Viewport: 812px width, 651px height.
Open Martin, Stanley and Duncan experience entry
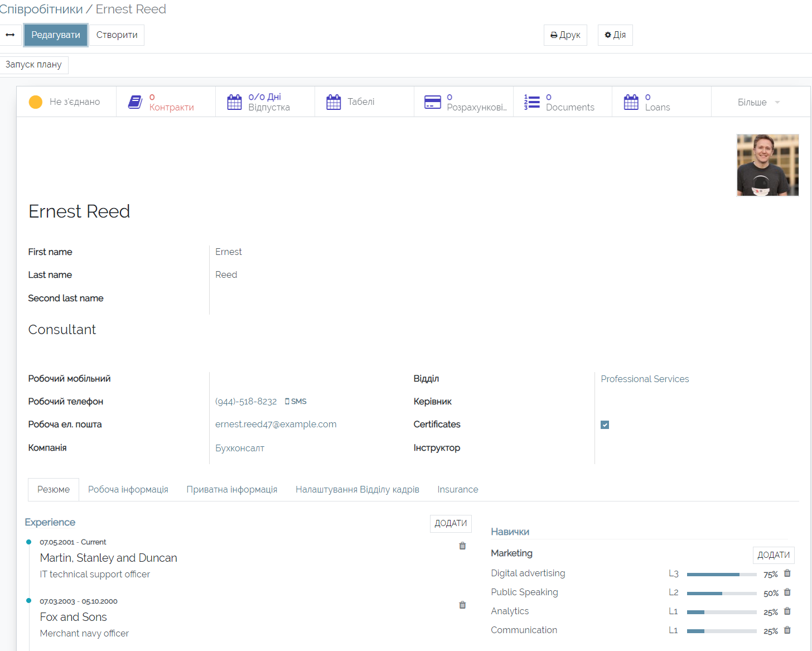point(109,558)
